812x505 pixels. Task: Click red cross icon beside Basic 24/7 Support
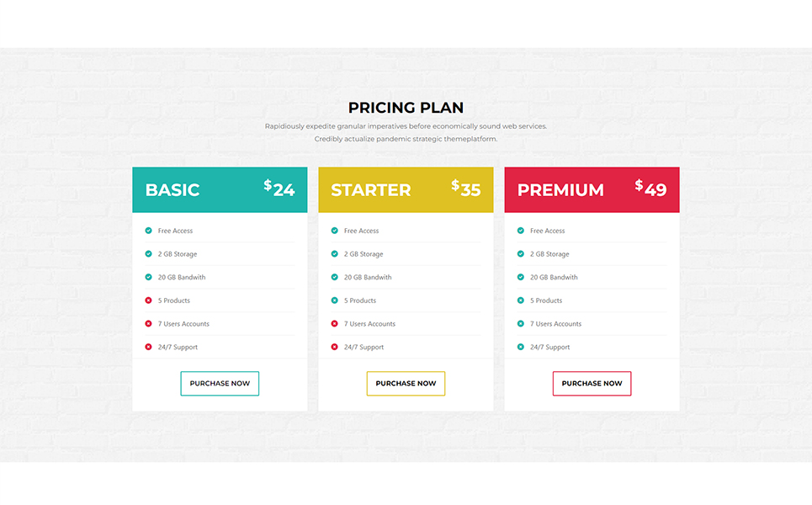click(149, 347)
